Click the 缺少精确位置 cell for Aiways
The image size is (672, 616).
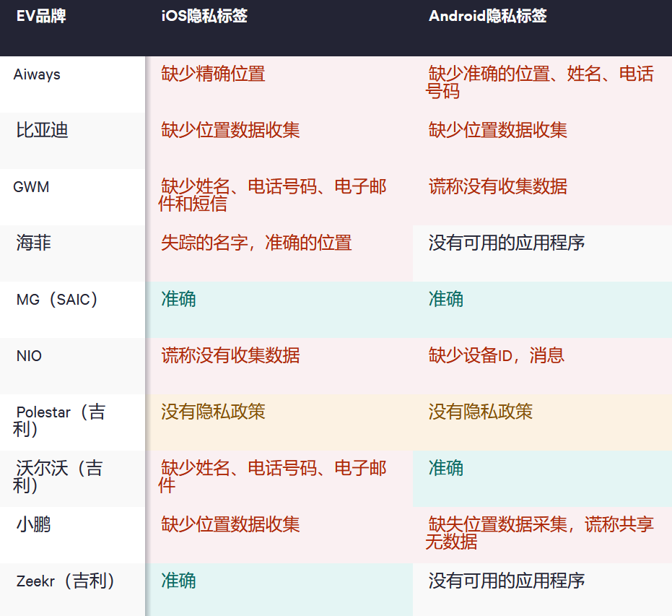pyautogui.click(x=213, y=74)
